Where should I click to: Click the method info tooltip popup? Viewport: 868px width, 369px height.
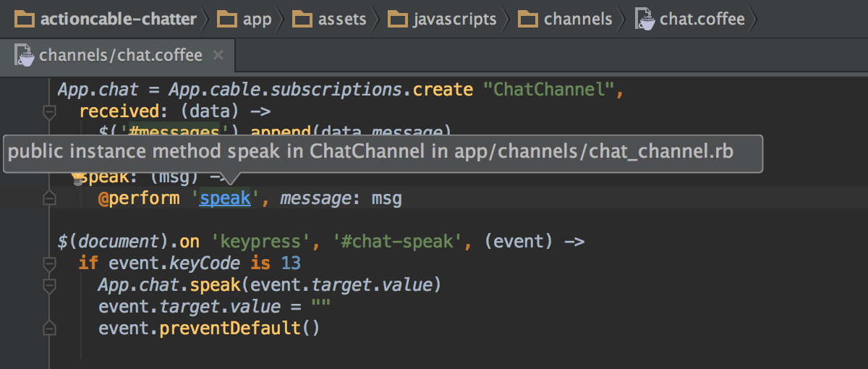383,153
